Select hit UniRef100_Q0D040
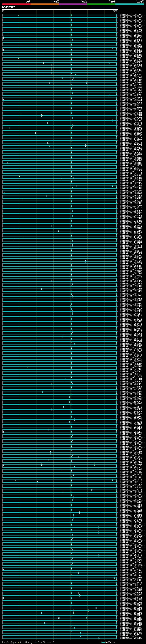146x644 pixels. [131, 371]
